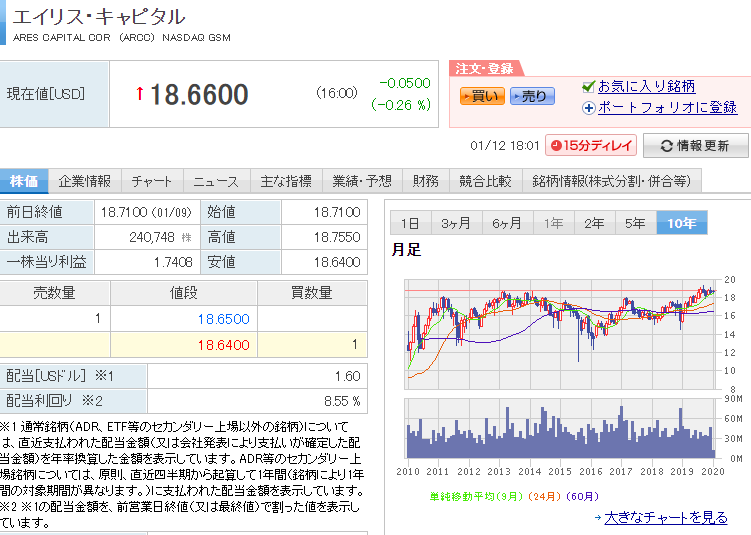751x535 pixels.
Task: Go to the ニュース tab
Action: coord(216,181)
